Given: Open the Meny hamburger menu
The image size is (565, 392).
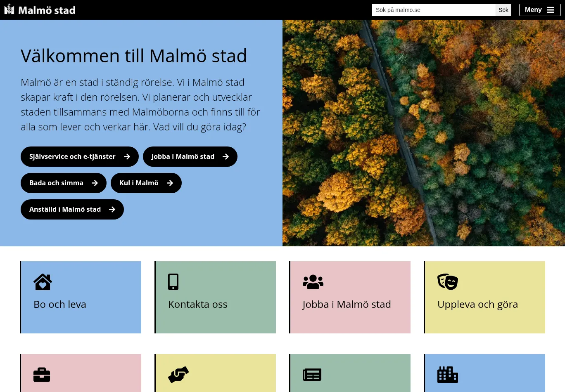Looking at the screenshot, I should [539, 10].
